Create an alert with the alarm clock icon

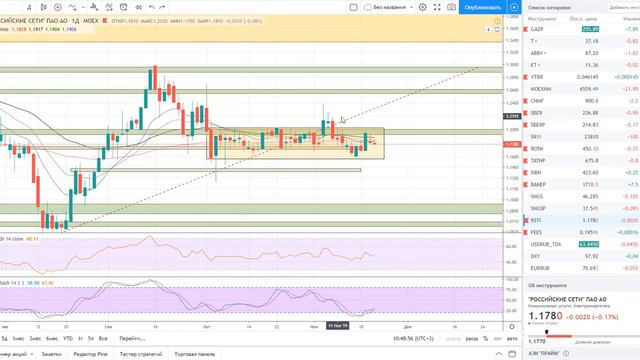tap(124, 7)
